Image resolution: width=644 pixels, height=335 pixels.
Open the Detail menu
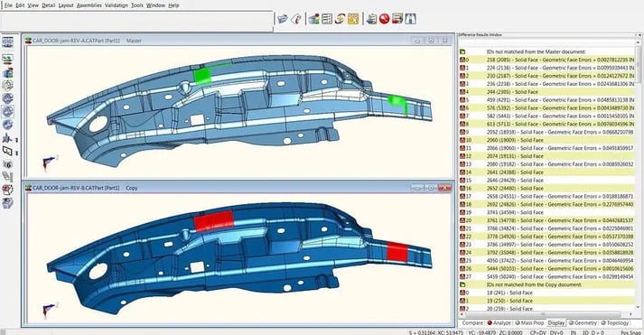49,5
